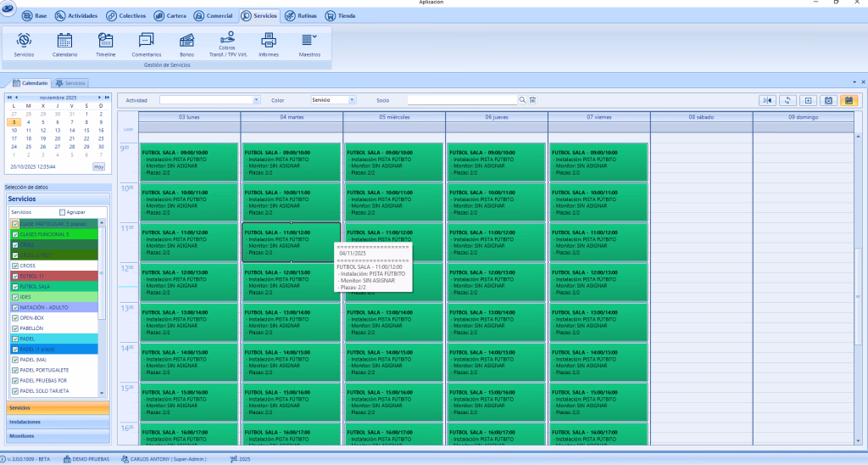Toggle the Agrupar checkbox

click(x=62, y=212)
